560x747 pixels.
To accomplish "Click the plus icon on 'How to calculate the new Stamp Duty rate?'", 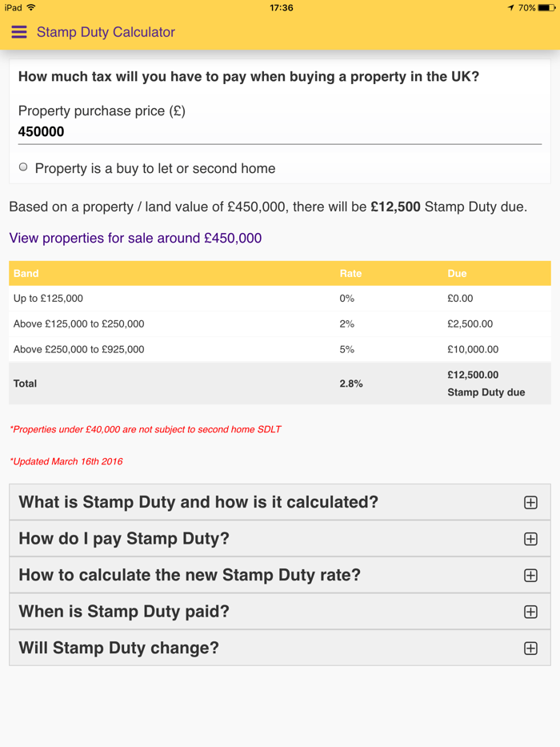I will pos(530,575).
